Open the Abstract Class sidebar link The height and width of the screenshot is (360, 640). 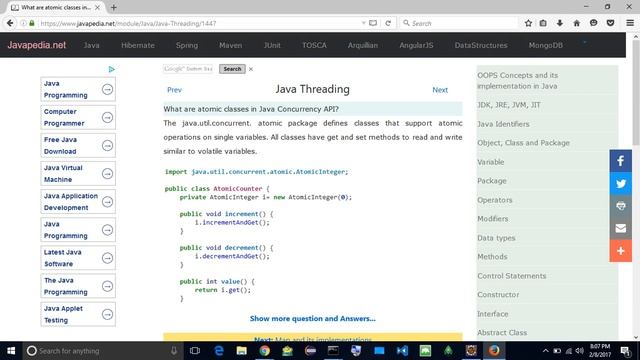[x=502, y=333]
